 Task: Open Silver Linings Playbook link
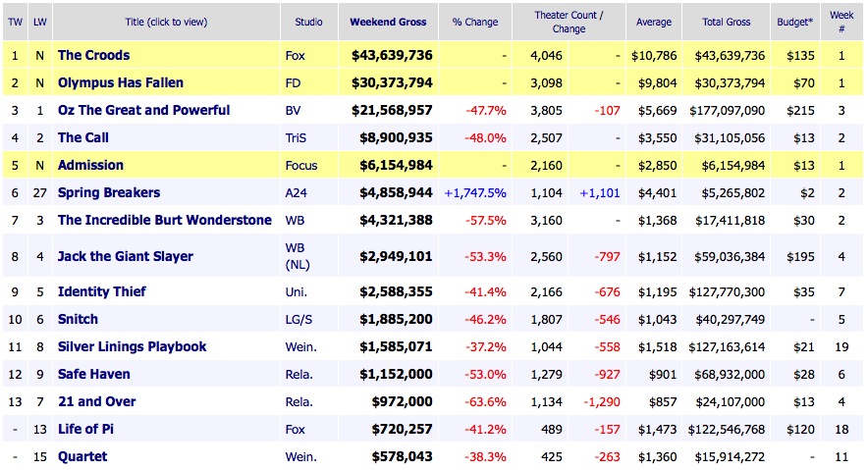[x=132, y=346]
